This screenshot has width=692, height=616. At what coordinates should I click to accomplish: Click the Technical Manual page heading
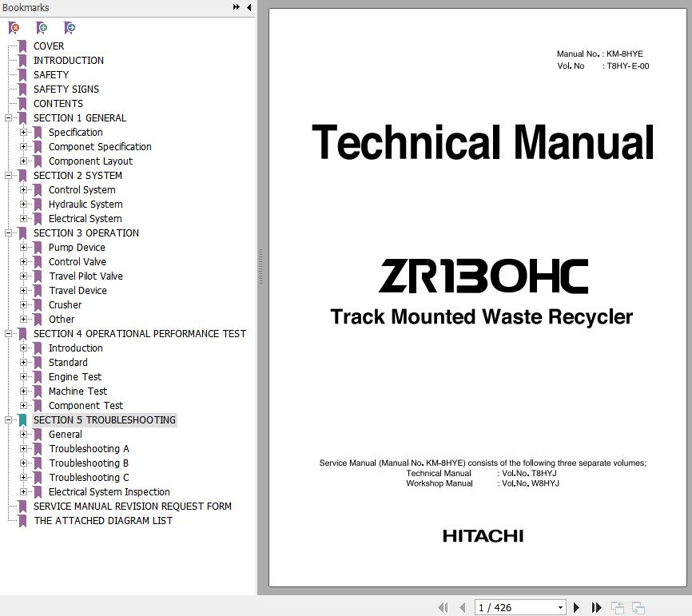(x=483, y=141)
